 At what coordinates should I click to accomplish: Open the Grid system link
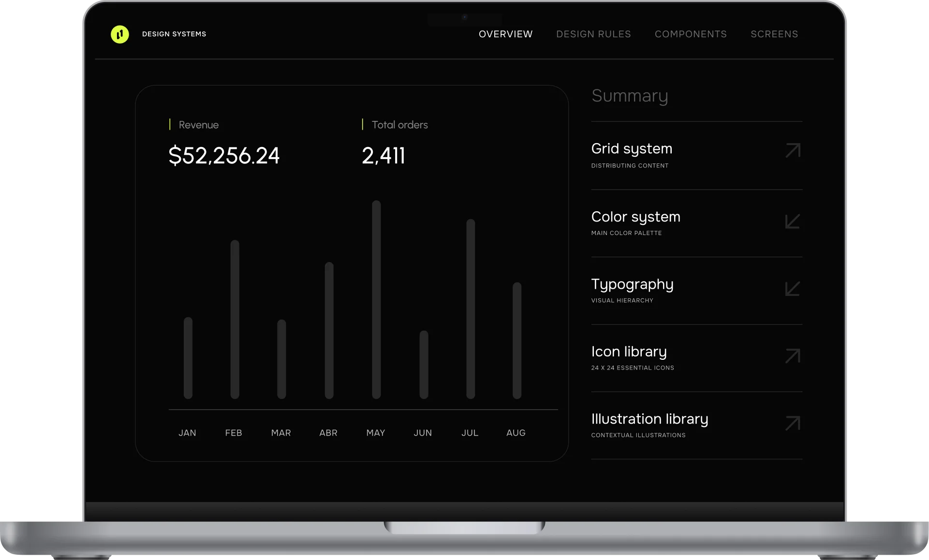632,148
